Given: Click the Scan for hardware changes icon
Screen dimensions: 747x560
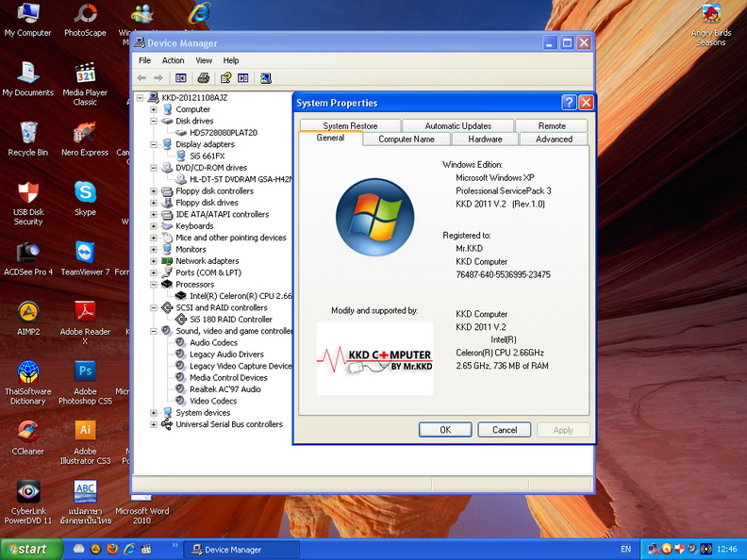Looking at the screenshot, I should click(266, 78).
